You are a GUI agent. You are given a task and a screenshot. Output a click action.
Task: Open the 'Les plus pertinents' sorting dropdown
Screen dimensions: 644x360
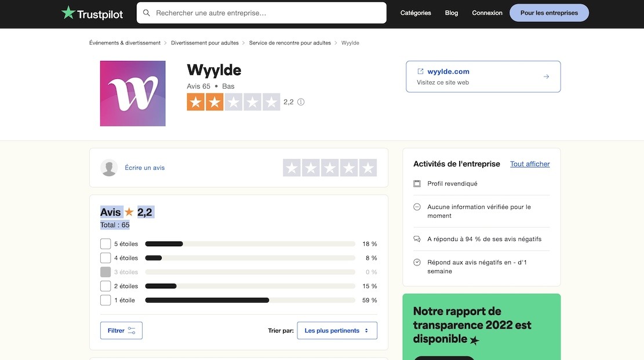coord(337,329)
